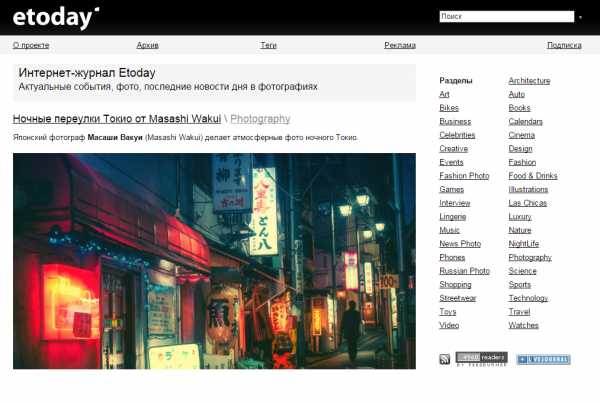Select the Russian Photo category
The width and height of the screenshot is (600, 403).
(x=464, y=271)
